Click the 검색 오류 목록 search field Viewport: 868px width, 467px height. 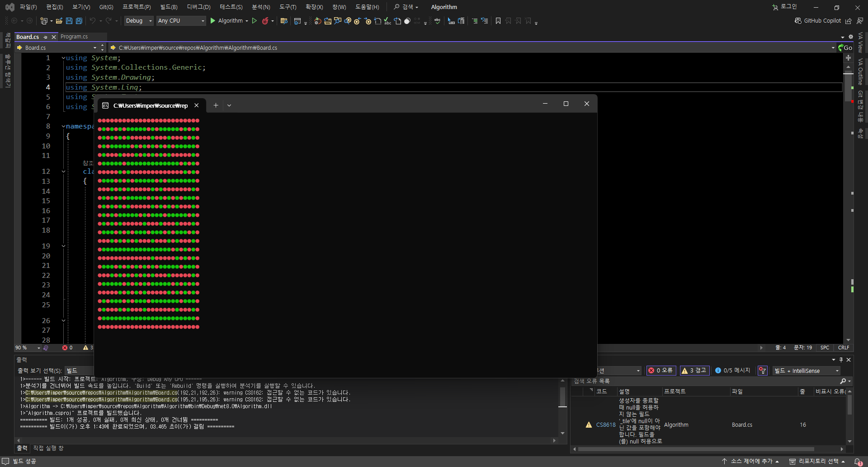coord(705,381)
